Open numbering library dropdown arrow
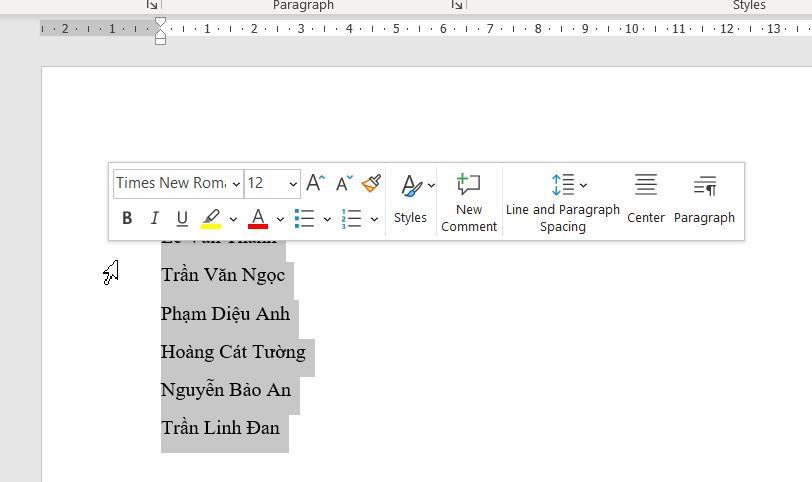Screen dimensions: 812x482 pos(374,219)
